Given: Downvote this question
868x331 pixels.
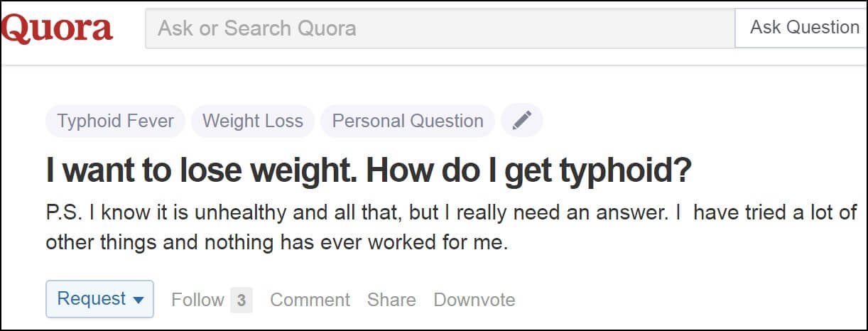Looking at the screenshot, I should 474,300.
